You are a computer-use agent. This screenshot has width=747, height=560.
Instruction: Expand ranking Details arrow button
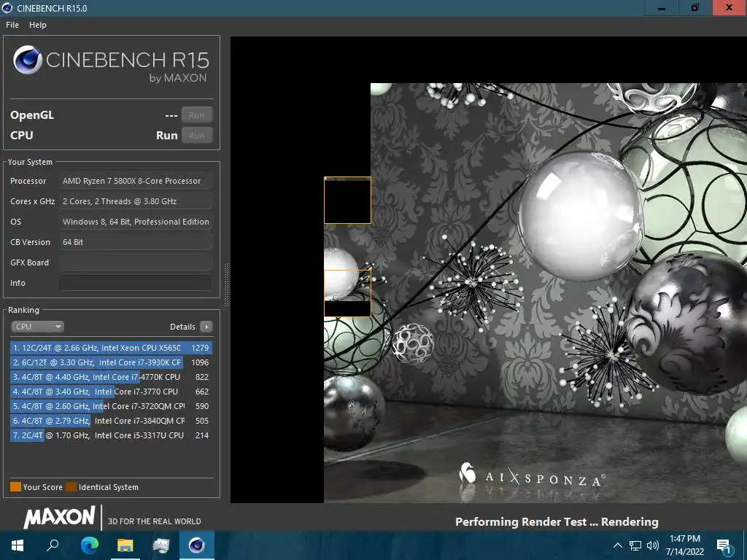[x=206, y=327]
